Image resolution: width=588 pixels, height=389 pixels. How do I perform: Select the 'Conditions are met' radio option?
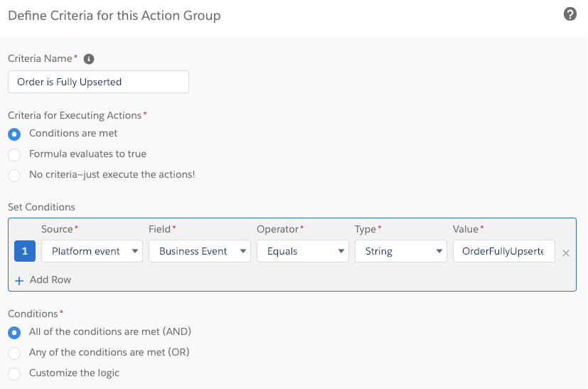[14, 134]
